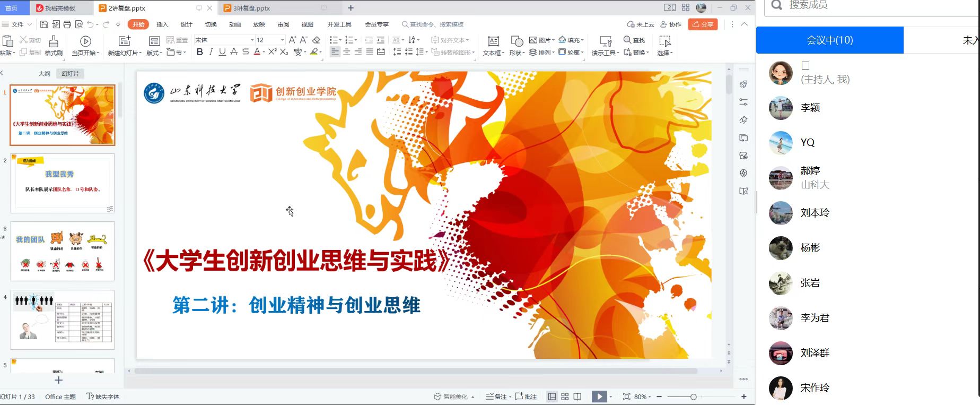Toggle Underline formatting
The height and width of the screenshot is (405, 980).
coord(222,52)
